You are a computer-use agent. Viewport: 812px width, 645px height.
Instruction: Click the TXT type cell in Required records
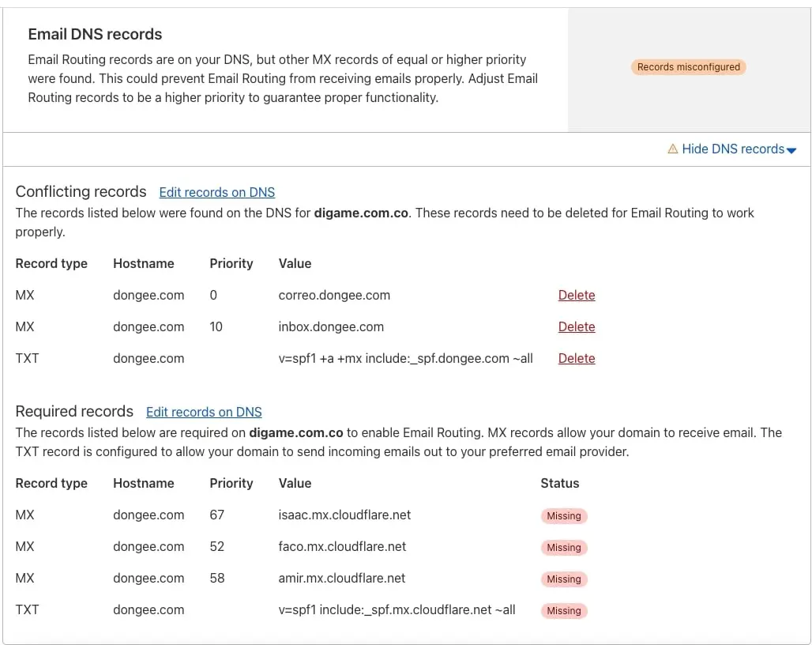[27, 609]
